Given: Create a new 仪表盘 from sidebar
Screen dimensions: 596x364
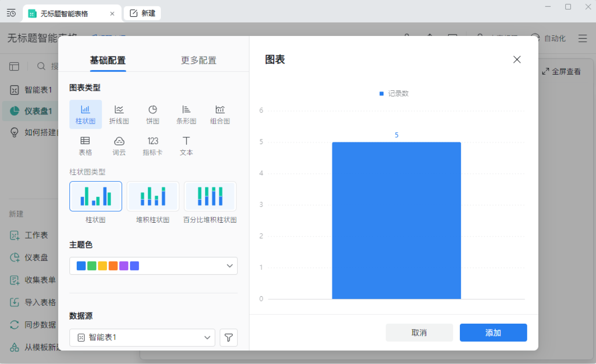Looking at the screenshot, I should coord(29,258).
